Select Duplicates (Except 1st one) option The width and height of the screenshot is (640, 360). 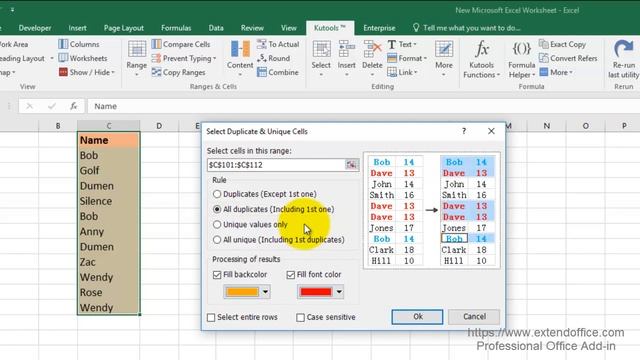point(264,194)
